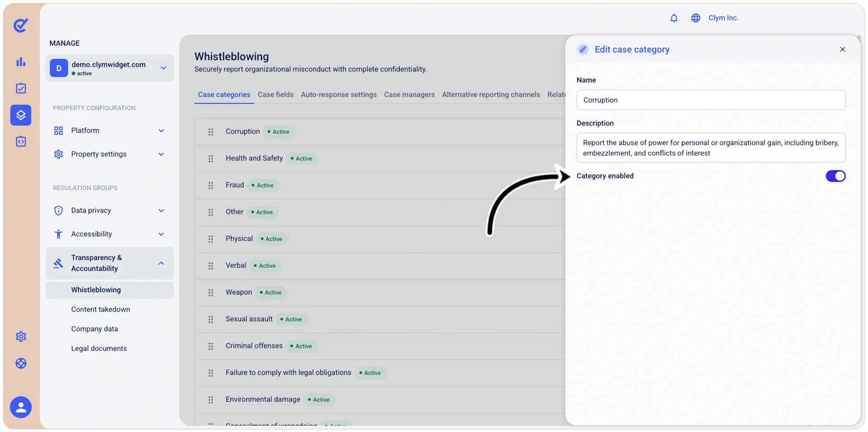The height and width of the screenshot is (432, 868).
Task: Click Clym Inc. account name
Action: coord(723,18)
